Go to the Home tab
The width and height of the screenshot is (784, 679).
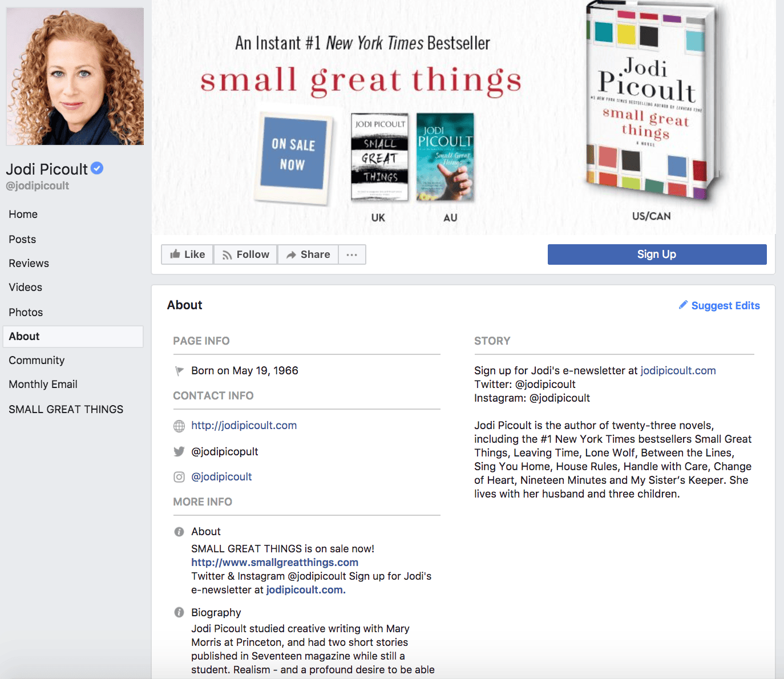tap(23, 215)
